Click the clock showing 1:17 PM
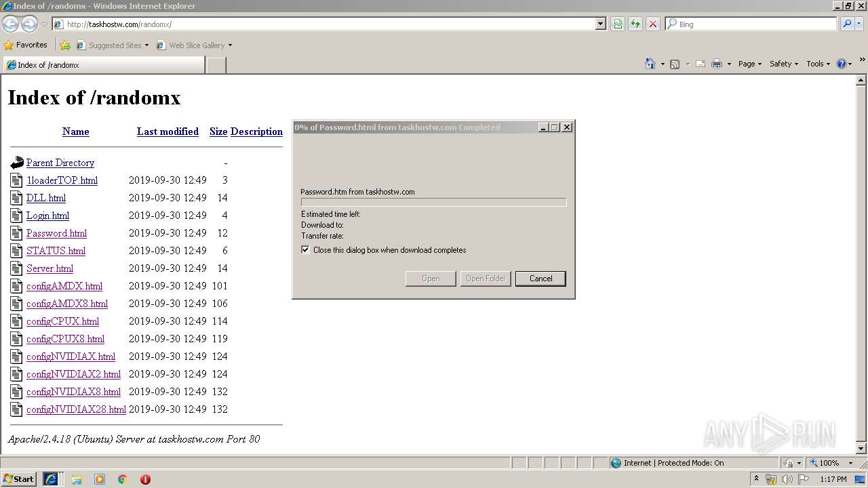The height and width of the screenshot is (488, 868). click(833, 479)
